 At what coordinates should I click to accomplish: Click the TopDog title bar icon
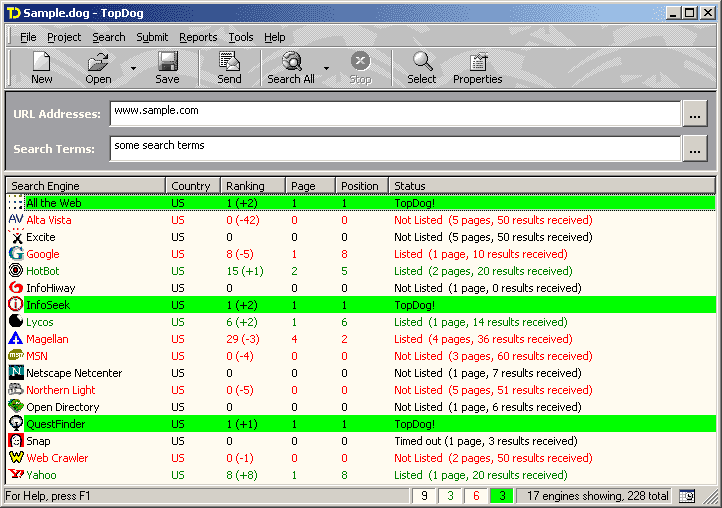[13, 13]
